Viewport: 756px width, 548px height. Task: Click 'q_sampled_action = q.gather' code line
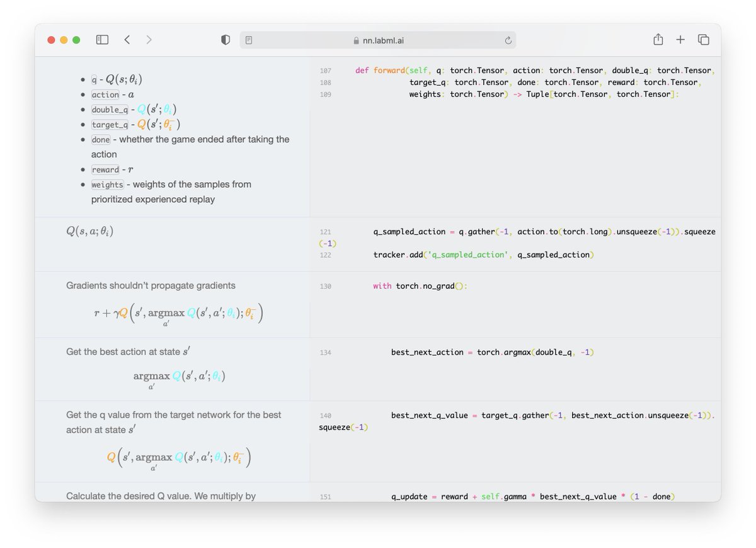[x=517, y=237]
